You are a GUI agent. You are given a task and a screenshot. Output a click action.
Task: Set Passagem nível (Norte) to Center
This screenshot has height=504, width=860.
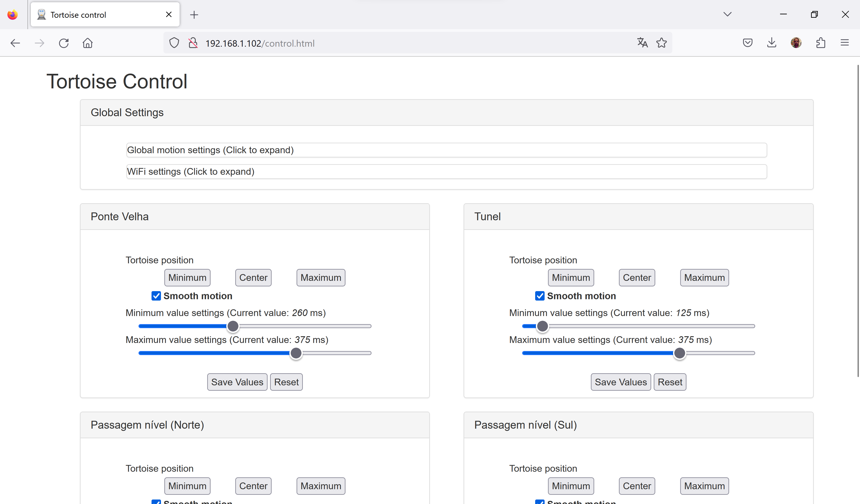pos(253,486)
